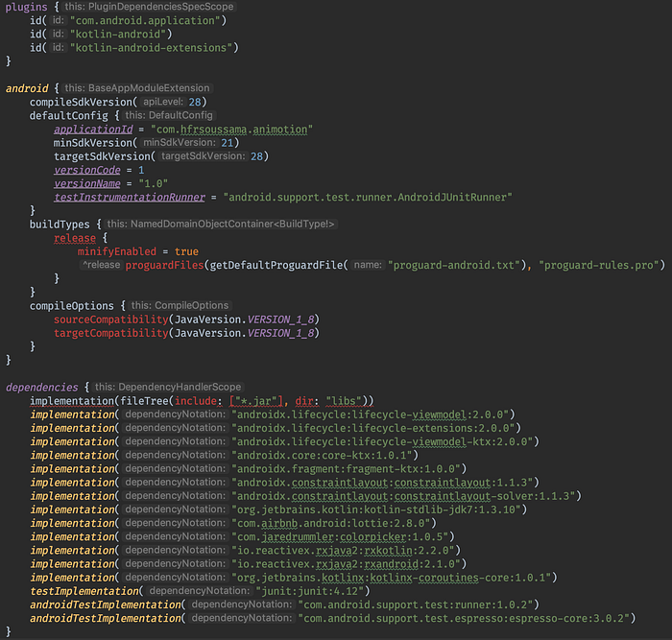Click the "this: DefaultConfig" inlay hint
Image resolution: width=672 pixels, height=640 pixels.
(x=169, y=115)
